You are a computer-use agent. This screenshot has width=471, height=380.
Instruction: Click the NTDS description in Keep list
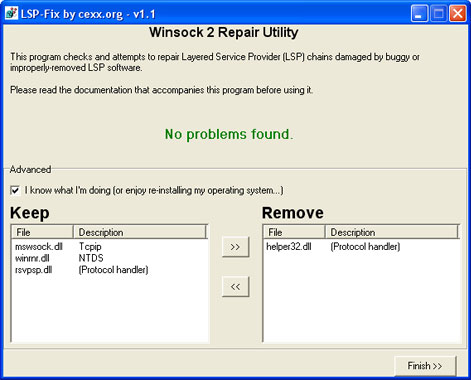91,258
